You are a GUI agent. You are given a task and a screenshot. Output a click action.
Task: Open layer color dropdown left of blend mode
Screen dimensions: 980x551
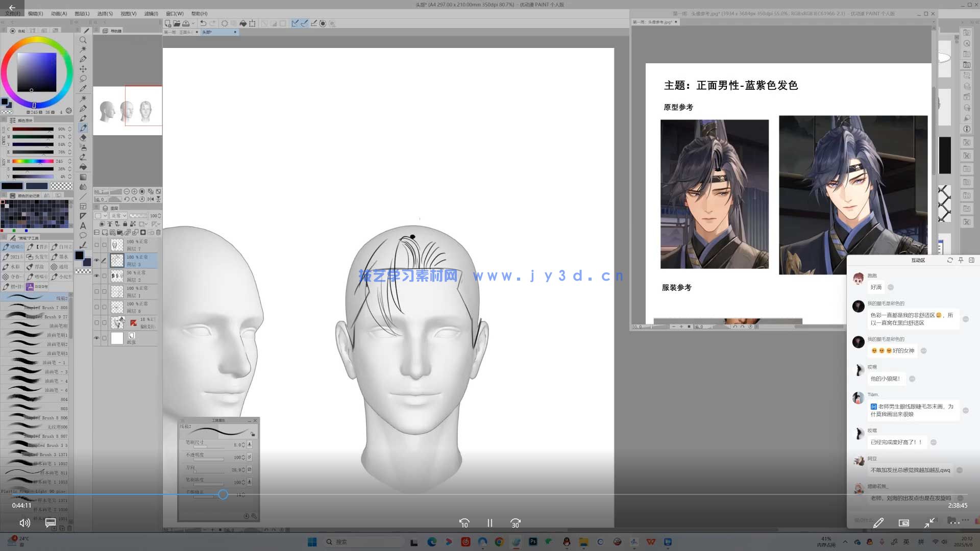101,216
